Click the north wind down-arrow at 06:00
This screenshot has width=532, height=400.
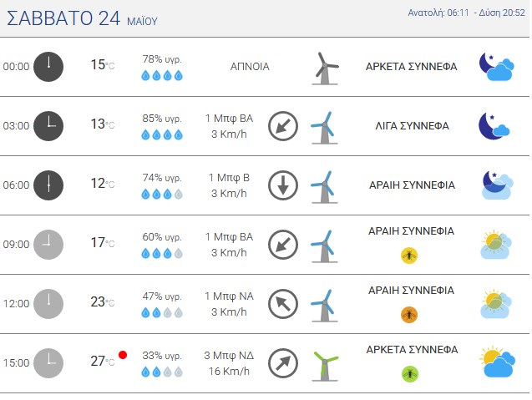[283, 185]
